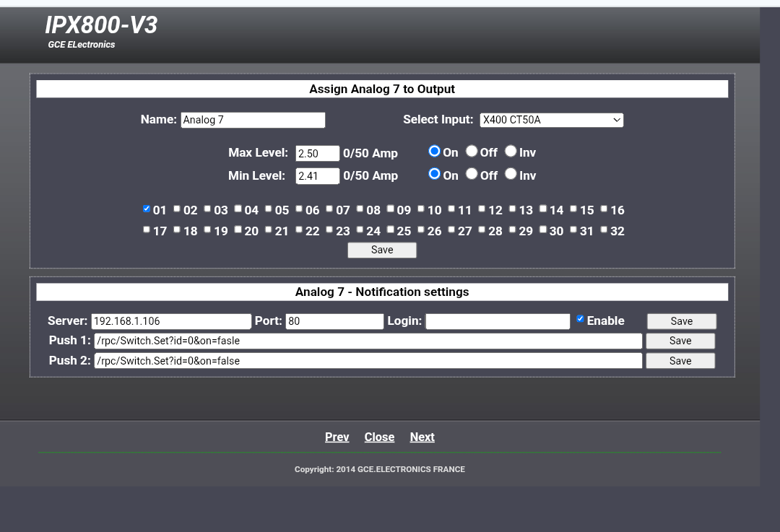Check output 17 checkbox
Viewport: 780px width, 532px height.
[x=146, y=230]
